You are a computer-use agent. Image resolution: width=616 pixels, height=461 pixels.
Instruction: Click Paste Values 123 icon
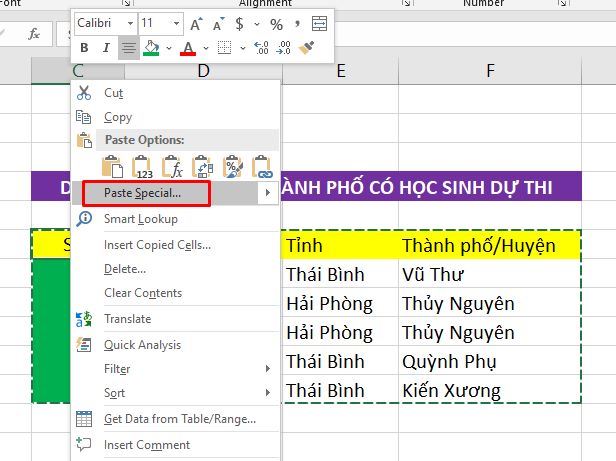click(x=142, y=167)
